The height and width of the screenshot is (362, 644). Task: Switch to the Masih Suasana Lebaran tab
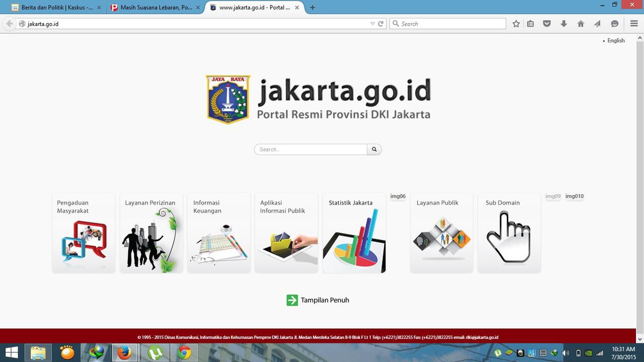(x=155, y=8)
